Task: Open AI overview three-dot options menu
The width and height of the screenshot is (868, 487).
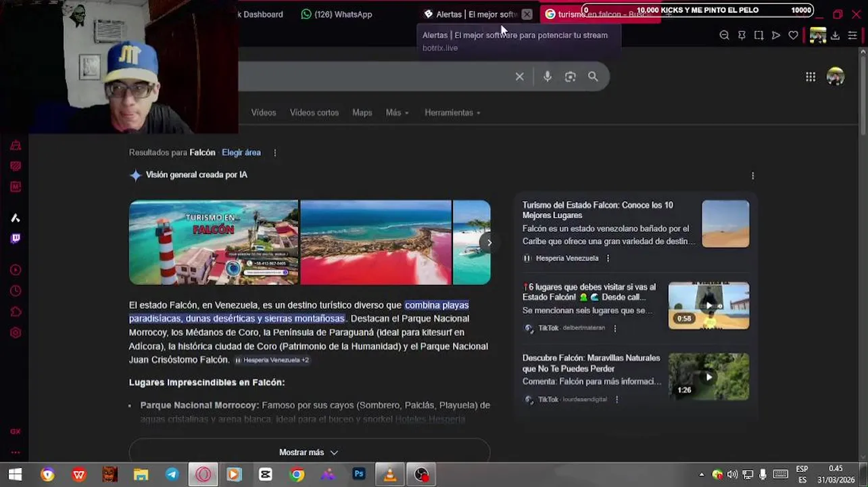Action: point(752,175)
